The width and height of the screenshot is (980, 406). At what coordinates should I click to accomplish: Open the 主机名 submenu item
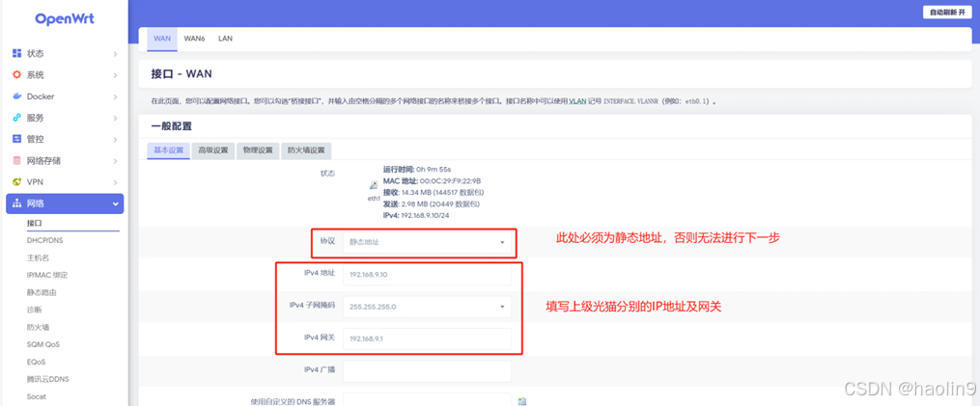click(38, 257)
